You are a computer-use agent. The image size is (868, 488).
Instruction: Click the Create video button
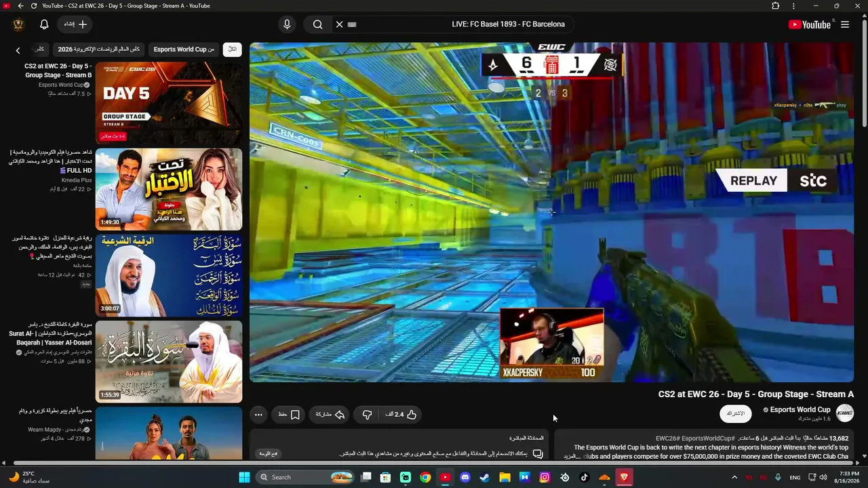coord(76,24)
